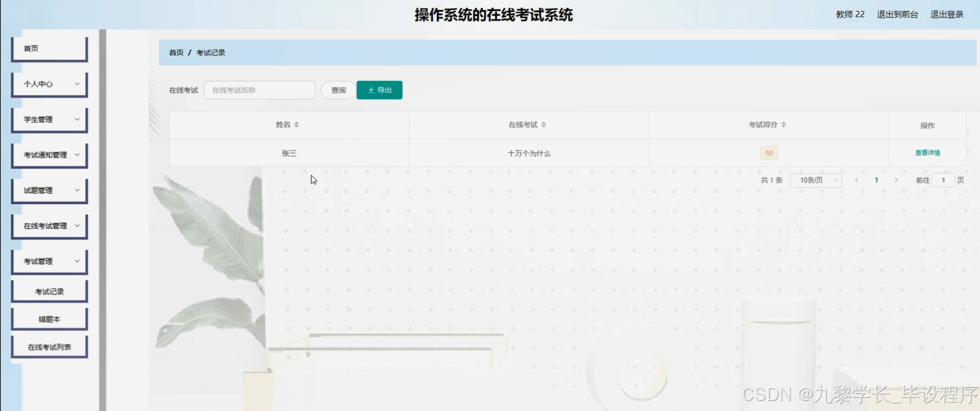980x411 pixels.
Task: Open the 10条/页 page size dropdown
Action: click(x=816, y=180)
